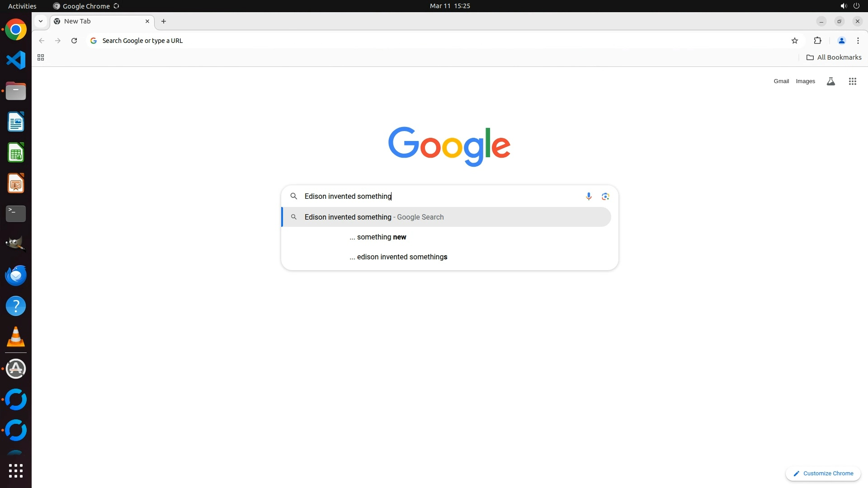868x488 pixels.
Task: Click Customize Chrome button
Action: tap(823, 473)
